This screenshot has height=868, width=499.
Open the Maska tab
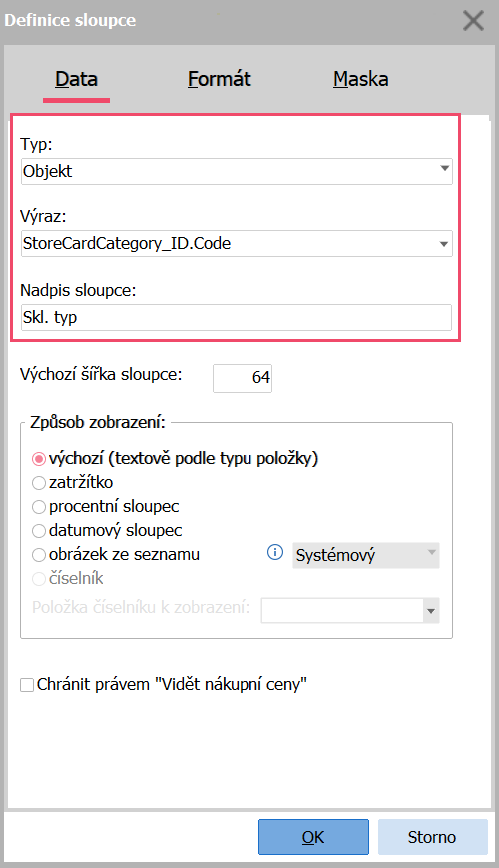tap(360, 79)
